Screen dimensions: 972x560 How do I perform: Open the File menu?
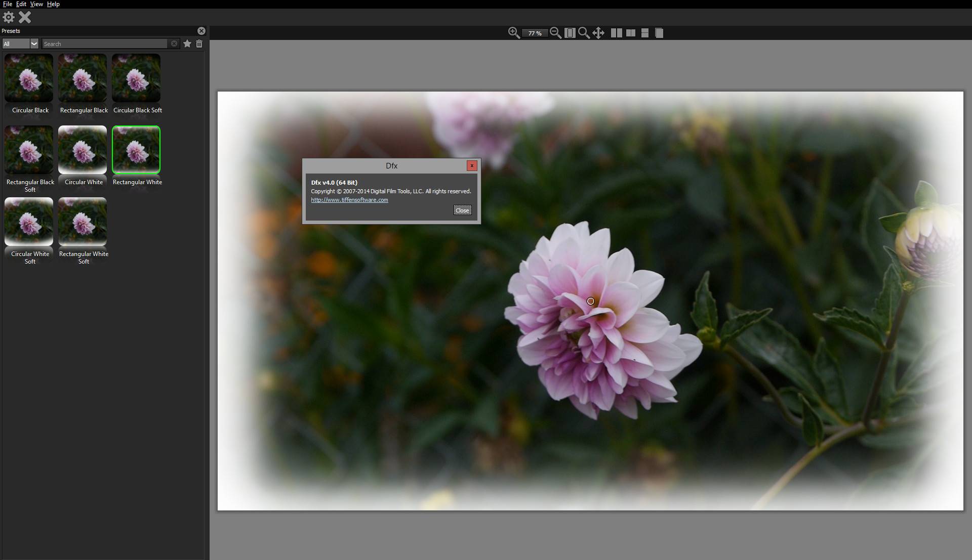pos(8,4)
